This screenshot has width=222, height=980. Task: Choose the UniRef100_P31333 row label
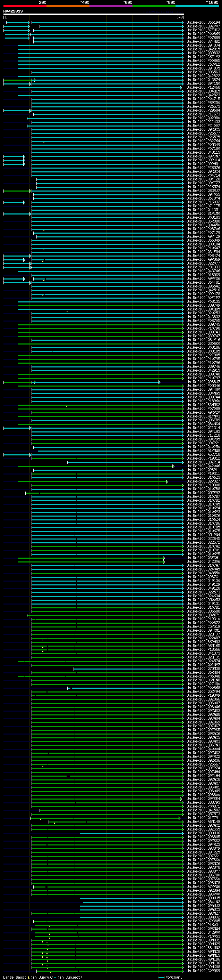click(203, 267)
